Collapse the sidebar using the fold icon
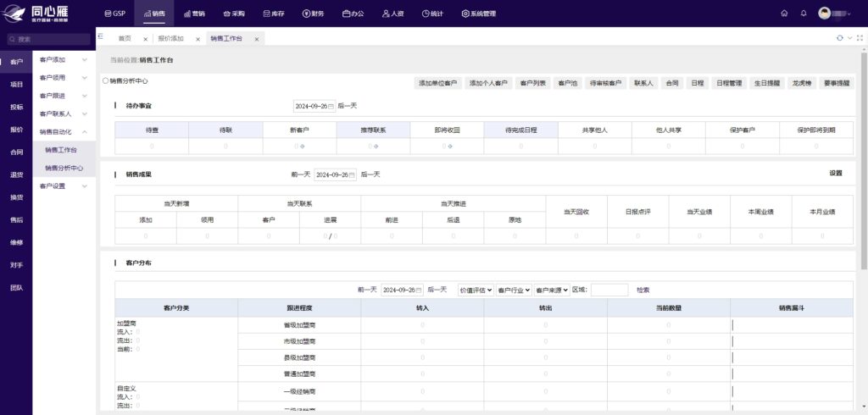The width and height of the screenshot is (868, 415). 101,36
